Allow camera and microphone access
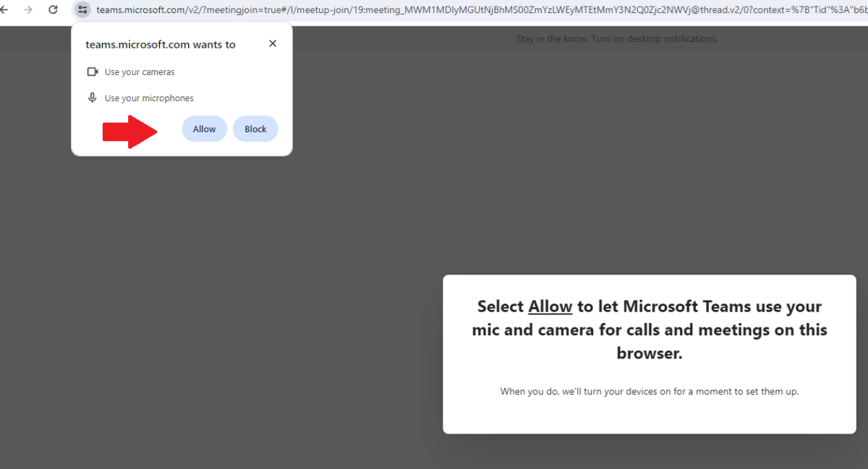This screenshot has width=868, height=469. 204,129
